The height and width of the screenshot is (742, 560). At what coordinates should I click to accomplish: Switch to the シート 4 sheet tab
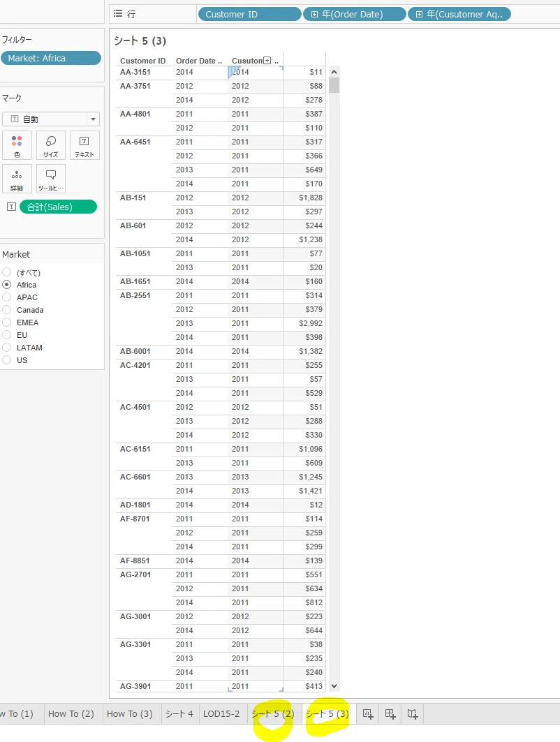click(179, 713)
